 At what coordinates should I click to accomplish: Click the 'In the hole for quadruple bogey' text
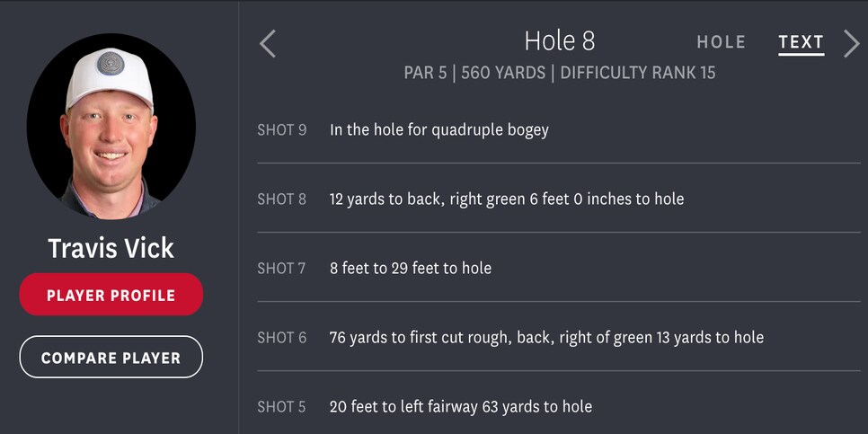click(x=439, y=130)
